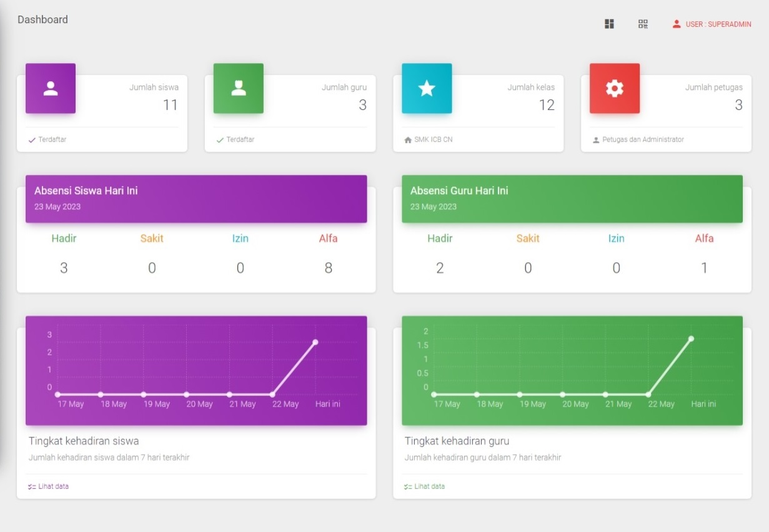This screenshot has width=769, height=532.
Task: Click the Absensi Siswa Hari Ini header
Action: 86,191
